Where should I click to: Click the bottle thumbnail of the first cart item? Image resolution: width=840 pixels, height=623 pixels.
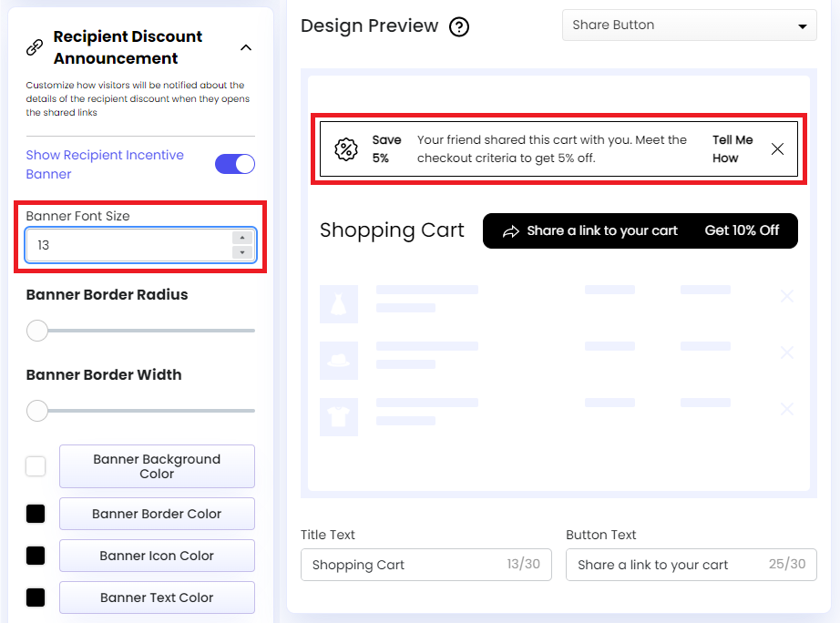click(x=339, y=304)
